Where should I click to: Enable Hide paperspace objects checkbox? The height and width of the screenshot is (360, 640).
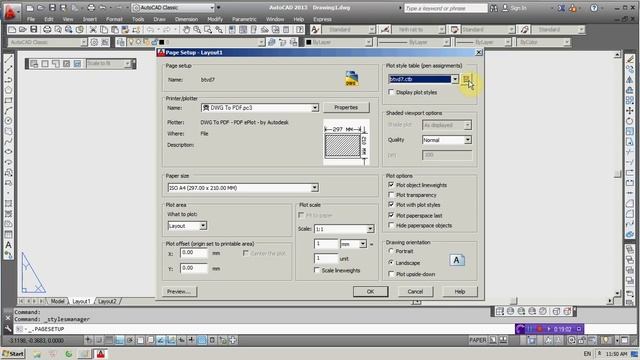pyautogui.click(x=391, y=225)
